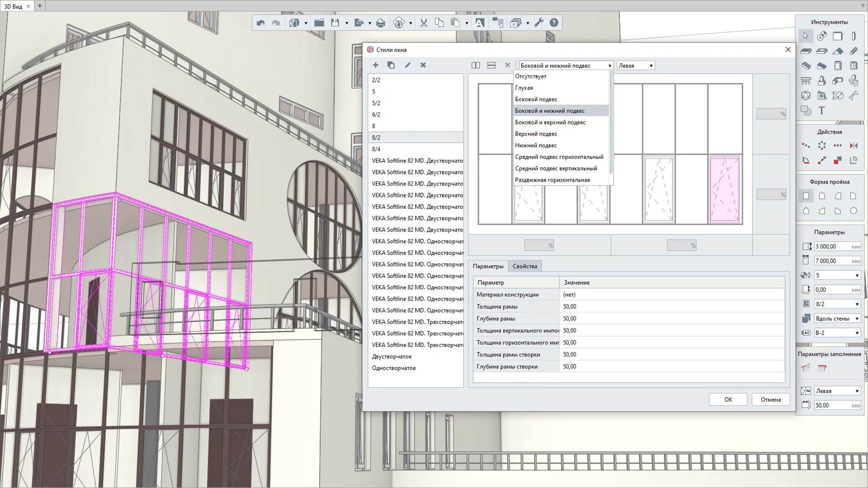Select the rectangular opening shape

pyautogui.click(x=806, y=196)
